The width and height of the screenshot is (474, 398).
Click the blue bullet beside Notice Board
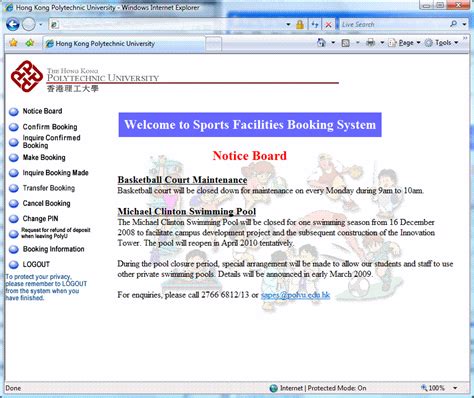pyautogui.click(x=14, y=112)
